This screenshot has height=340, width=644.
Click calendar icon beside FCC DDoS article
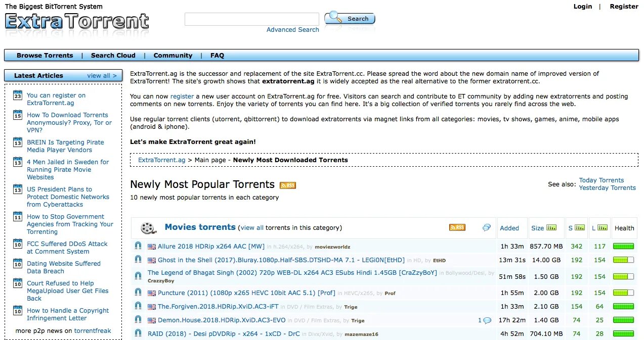pos(18,244)
